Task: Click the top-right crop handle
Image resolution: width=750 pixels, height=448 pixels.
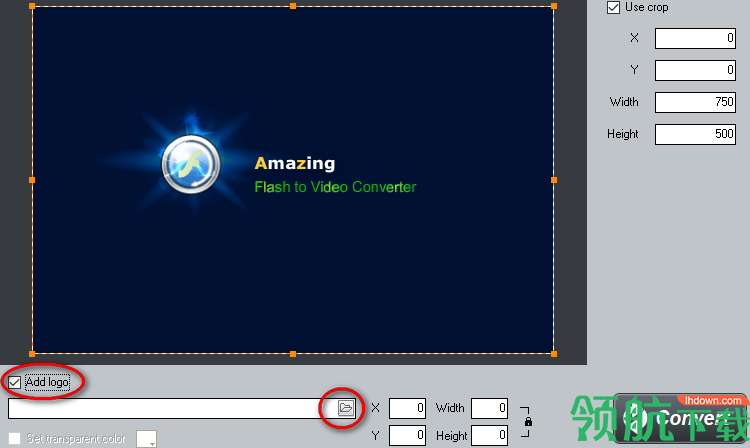Action: 554,6
